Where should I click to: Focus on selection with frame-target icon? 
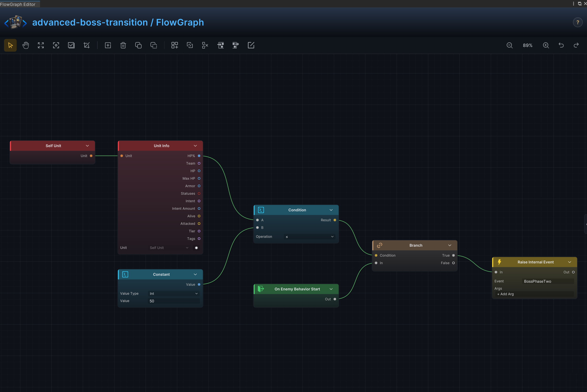click(x=56, y=45)
